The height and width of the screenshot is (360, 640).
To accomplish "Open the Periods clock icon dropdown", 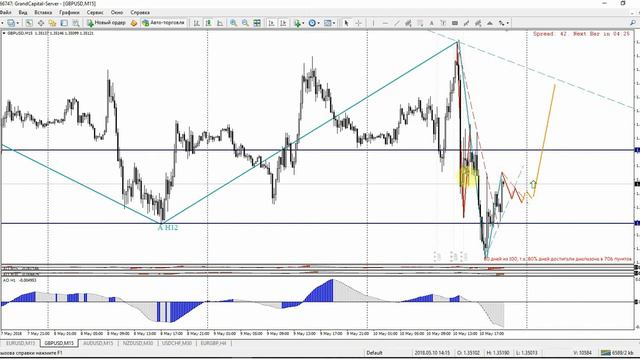I will point(313,23).
